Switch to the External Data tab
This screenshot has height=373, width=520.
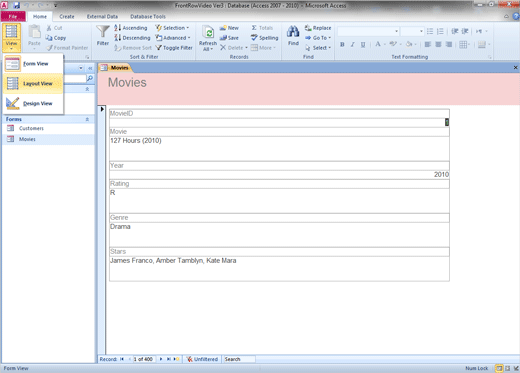(102, 16)
